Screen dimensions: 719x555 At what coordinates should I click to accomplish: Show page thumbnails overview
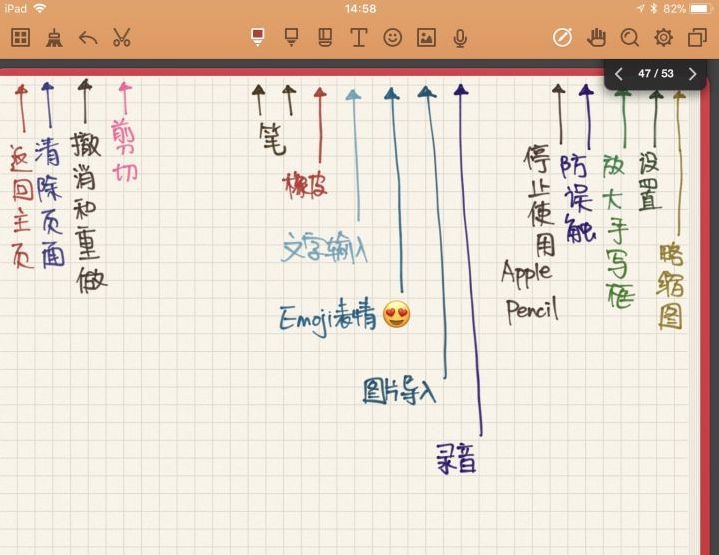[x=697, y=38]
